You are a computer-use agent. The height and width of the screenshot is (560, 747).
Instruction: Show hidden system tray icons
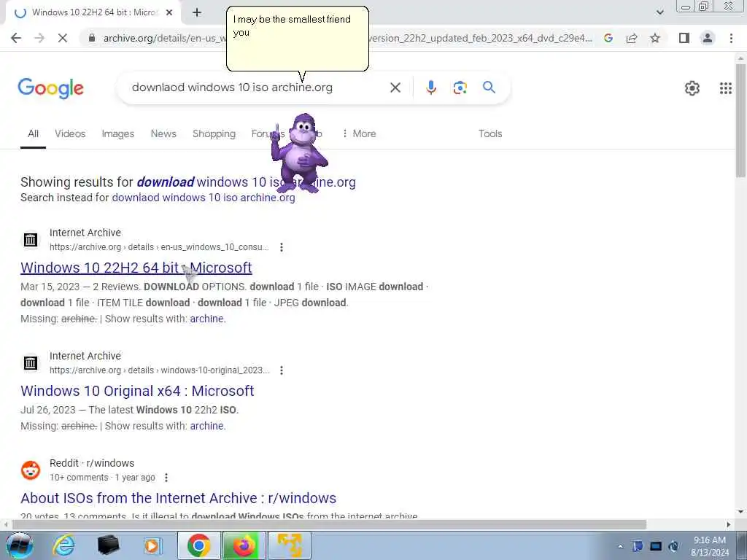(x=620, y=546)
